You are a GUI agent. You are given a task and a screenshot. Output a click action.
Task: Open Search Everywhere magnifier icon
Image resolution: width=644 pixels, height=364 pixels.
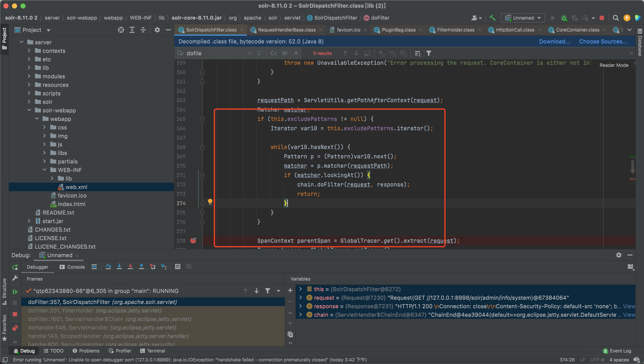(x=615, y=18)
